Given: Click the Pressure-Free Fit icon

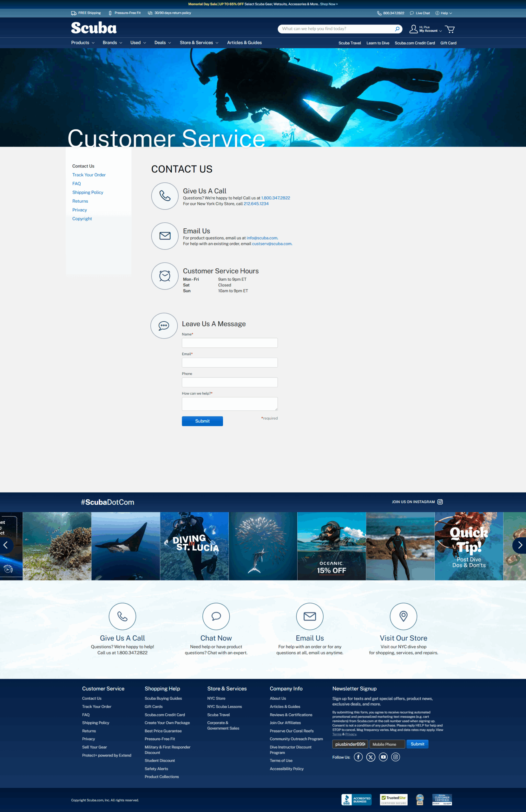Looking at the screenshot, I should (x=110, y=13).
